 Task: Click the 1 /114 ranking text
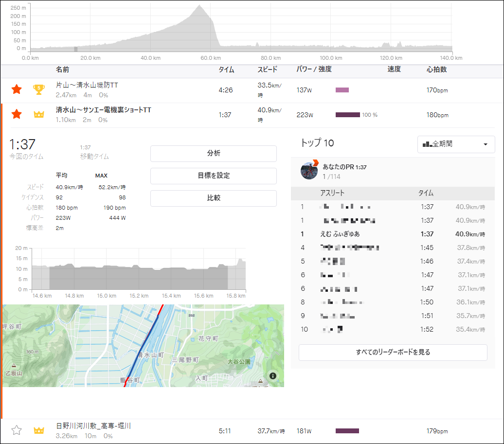click(331, 177)
